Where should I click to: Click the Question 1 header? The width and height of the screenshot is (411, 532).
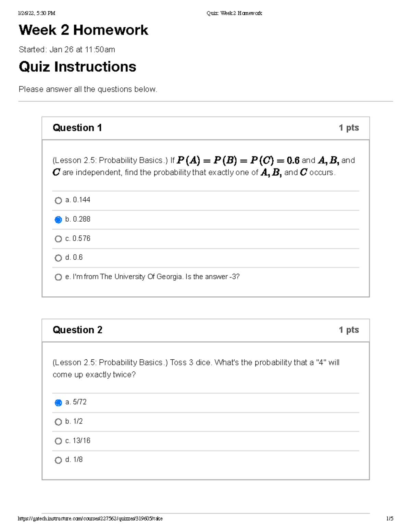pyautogui.click(x=77, y=128)
